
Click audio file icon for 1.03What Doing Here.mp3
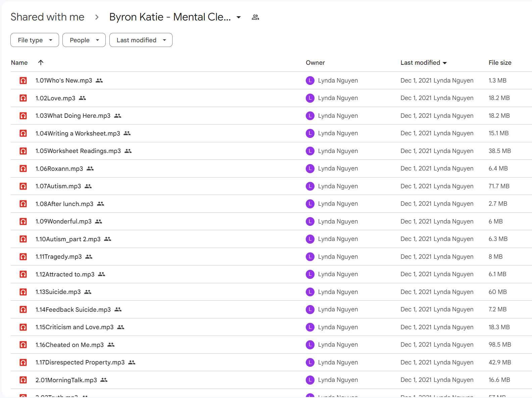click(23, 116)
